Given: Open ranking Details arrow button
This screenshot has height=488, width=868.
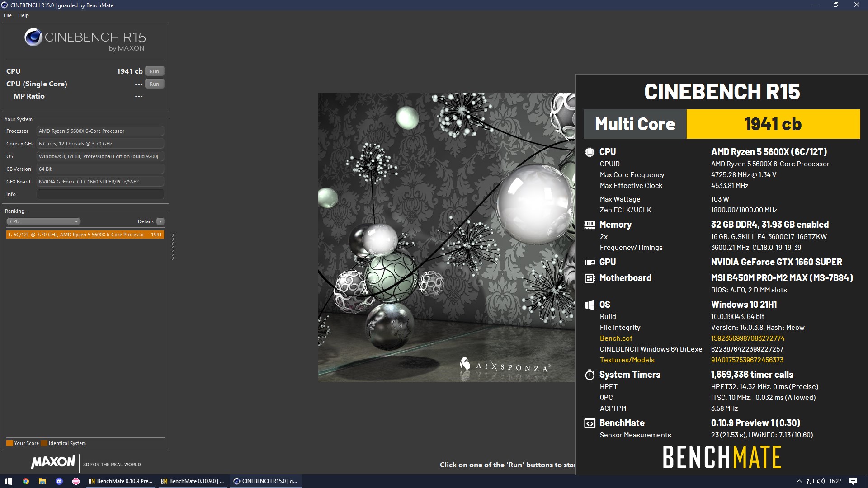Looking at the screenshot, I should [160, 221].
